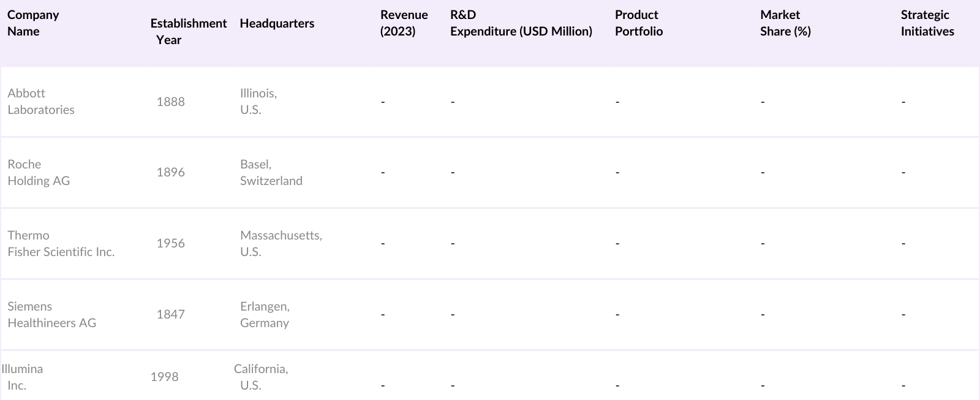Image resolution: width=980 pixels, height=400 pixels.
Task: Click the Product Portfolio column header
Action: [x=638, y=23]
